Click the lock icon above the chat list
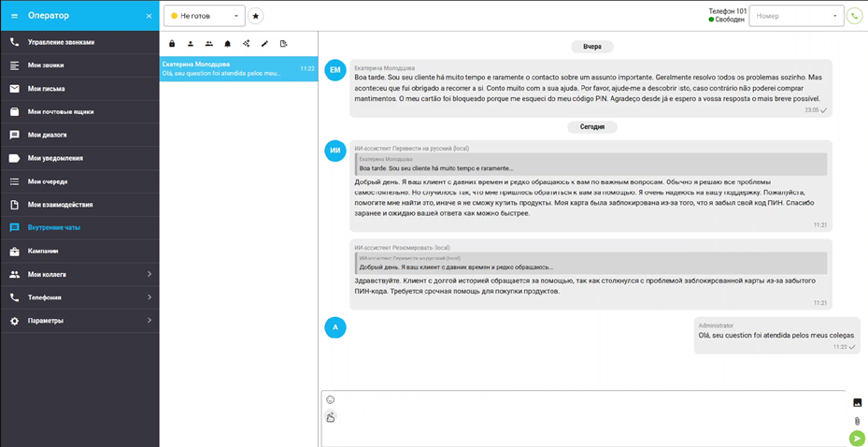The width and height of the screenshot is (868, 447). (172, 43)
